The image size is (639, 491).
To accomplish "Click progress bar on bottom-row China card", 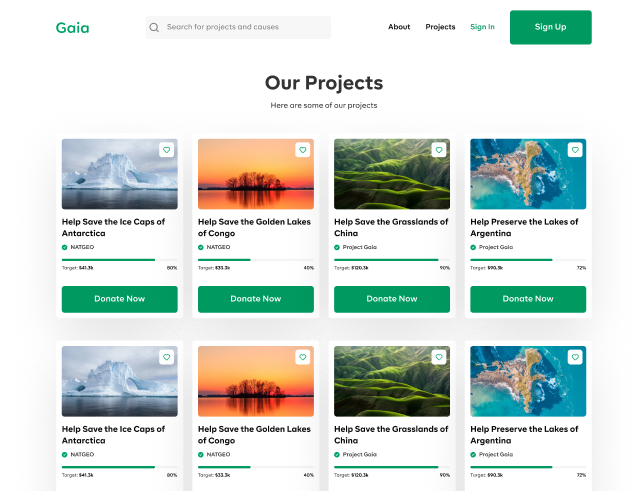I will coord(392,467).
